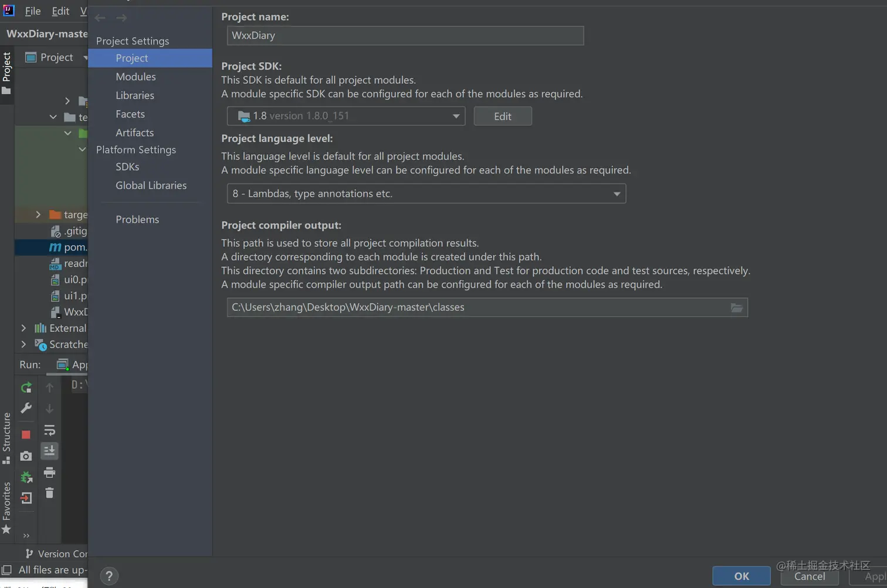Viewport: 887px width, 588px height.
Task: Click WxxDiary-master breadcrumb title
Action: tap(47, 34)
